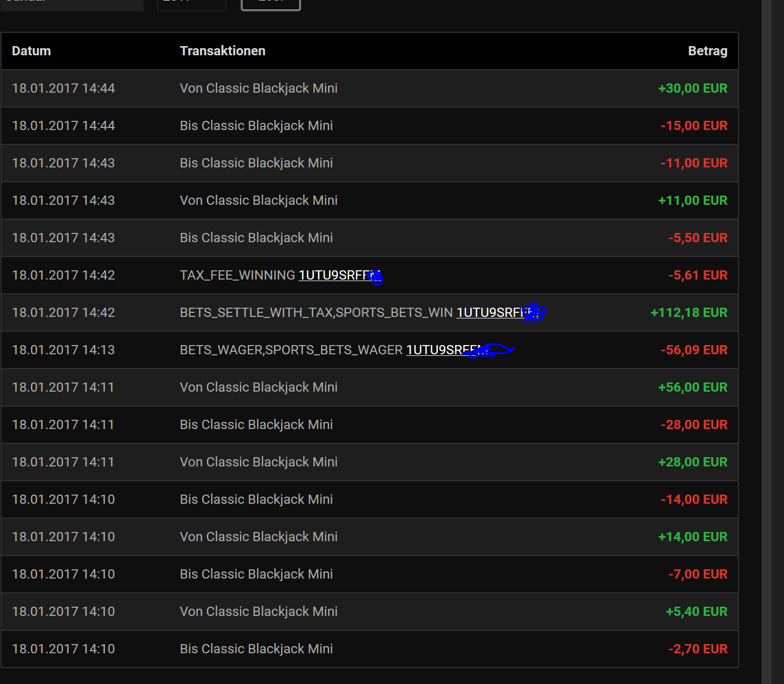Select the -11,00 EUR amount
Viewport: 784px width, 684px height.
694,163
